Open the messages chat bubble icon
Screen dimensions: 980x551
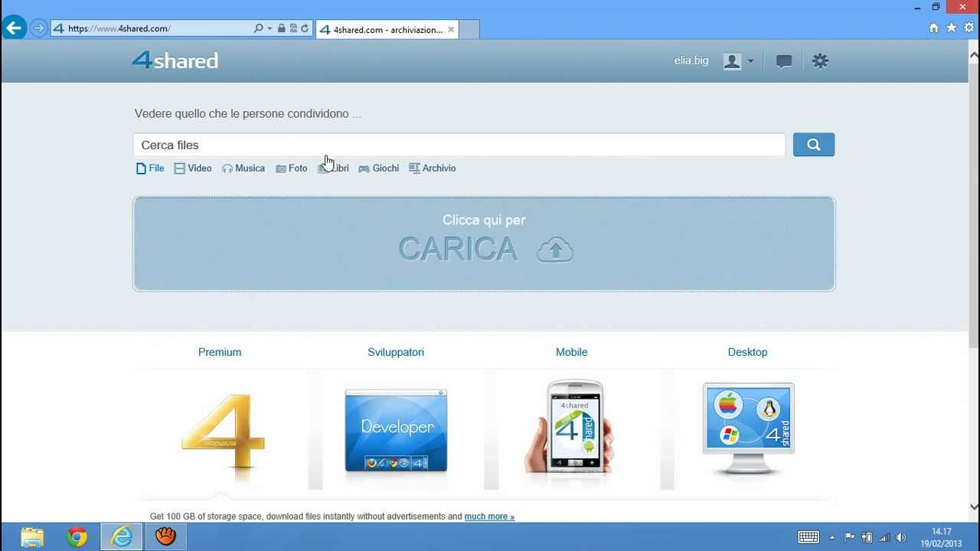(x=783, y=61)
